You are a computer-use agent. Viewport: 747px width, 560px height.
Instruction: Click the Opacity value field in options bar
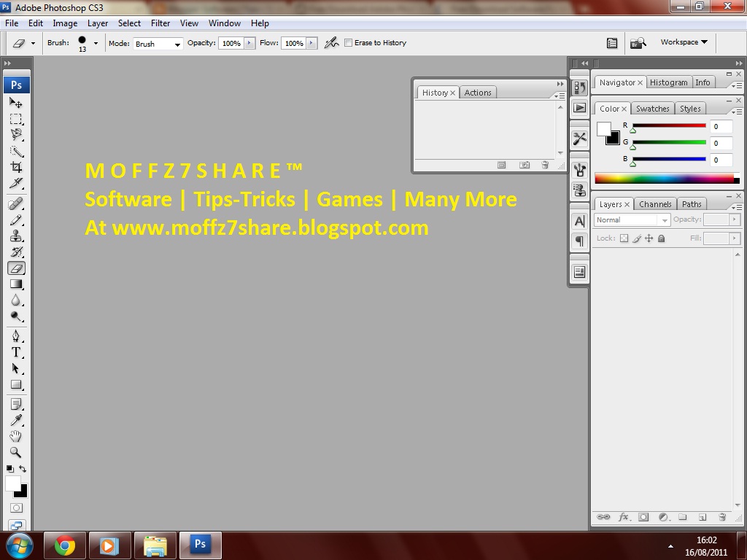click(231, 43)
